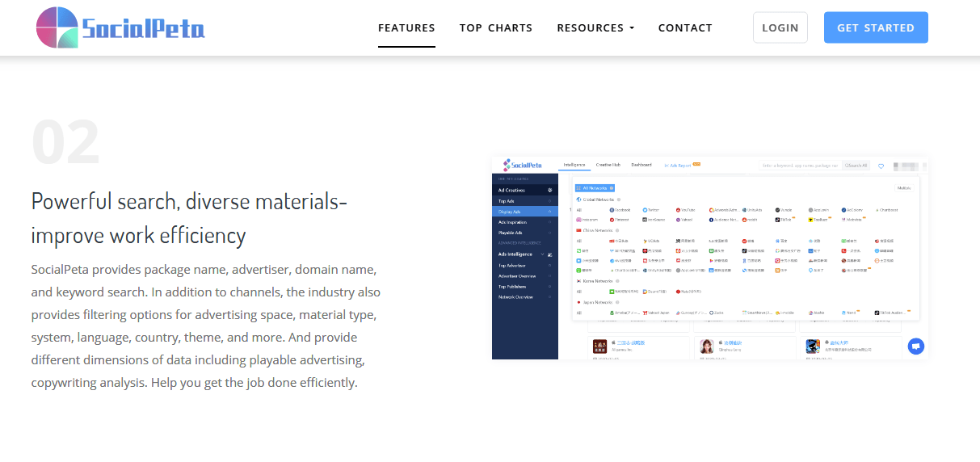Viewport: 980px width, 462px height.
Task: Open the Features menu item
Action: 406,27
